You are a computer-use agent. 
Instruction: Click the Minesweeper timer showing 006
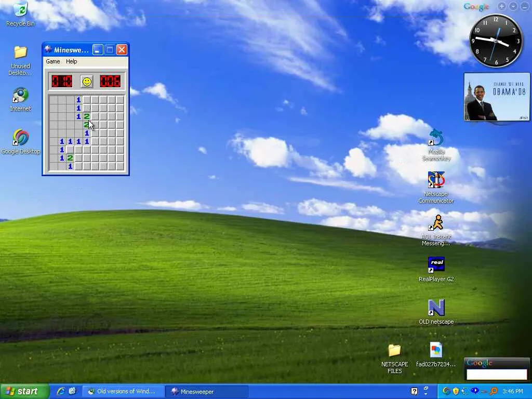[x=110, y=82]
